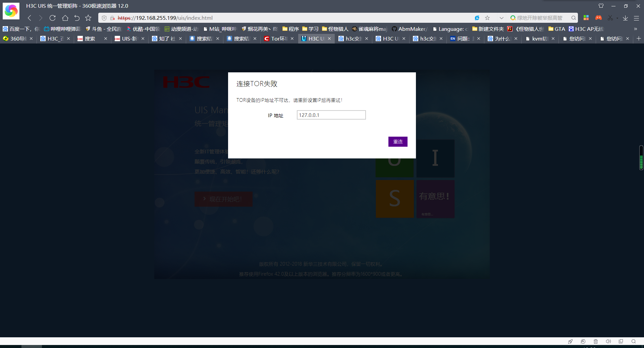Click the search magnifier in the search box
The height and width of the screenshot is (348, 644).
point(574,18)
